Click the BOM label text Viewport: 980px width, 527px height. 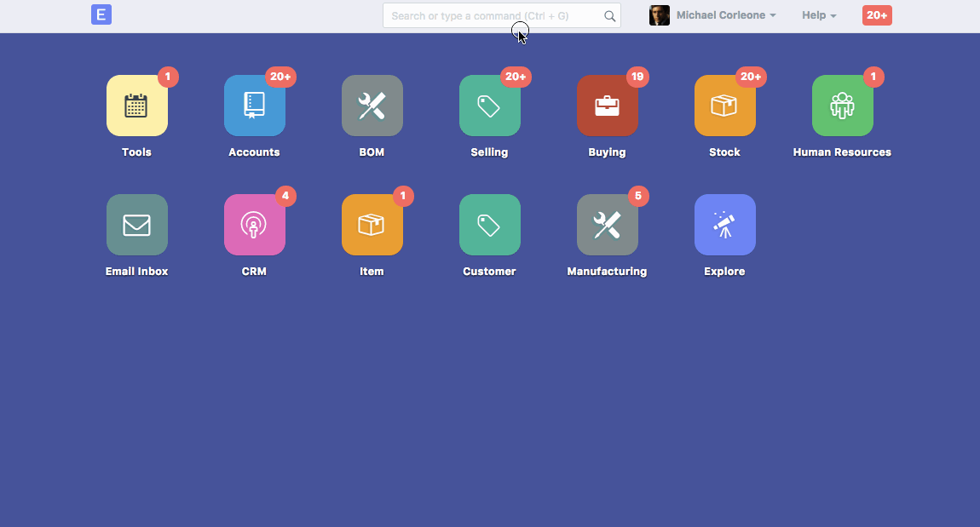coord(372,152)
